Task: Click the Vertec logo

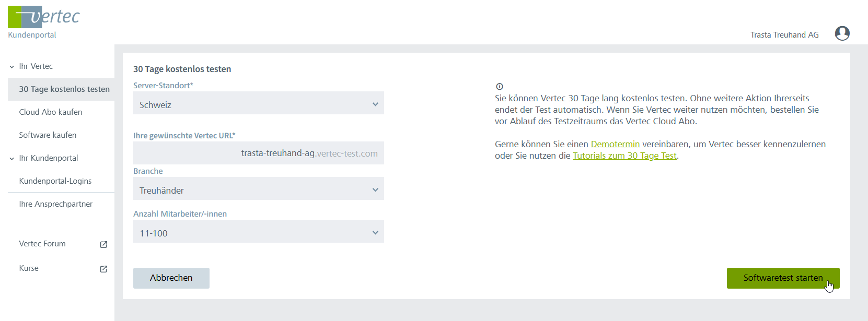Action: click(x=44, y=17)
